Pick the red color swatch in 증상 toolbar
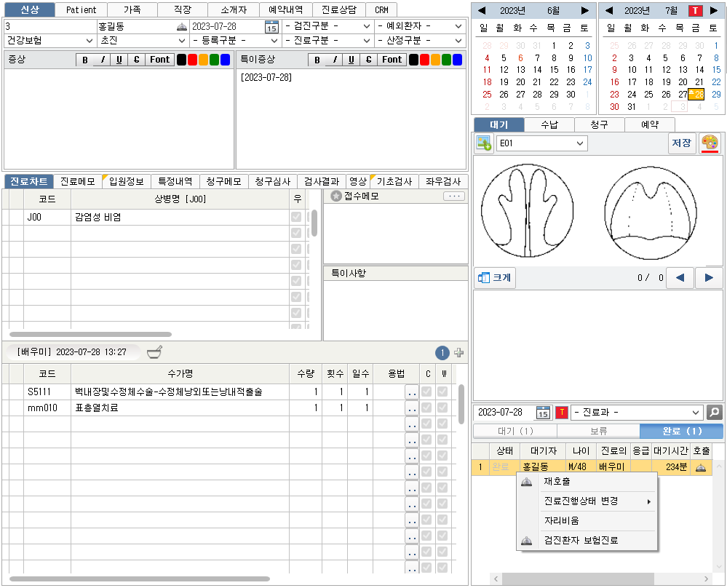This screenshot has width=727, height=588. point(192,60)
